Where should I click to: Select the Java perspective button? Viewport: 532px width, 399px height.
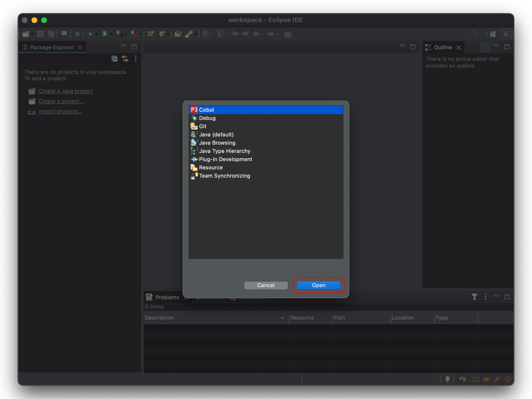point(506,34)
